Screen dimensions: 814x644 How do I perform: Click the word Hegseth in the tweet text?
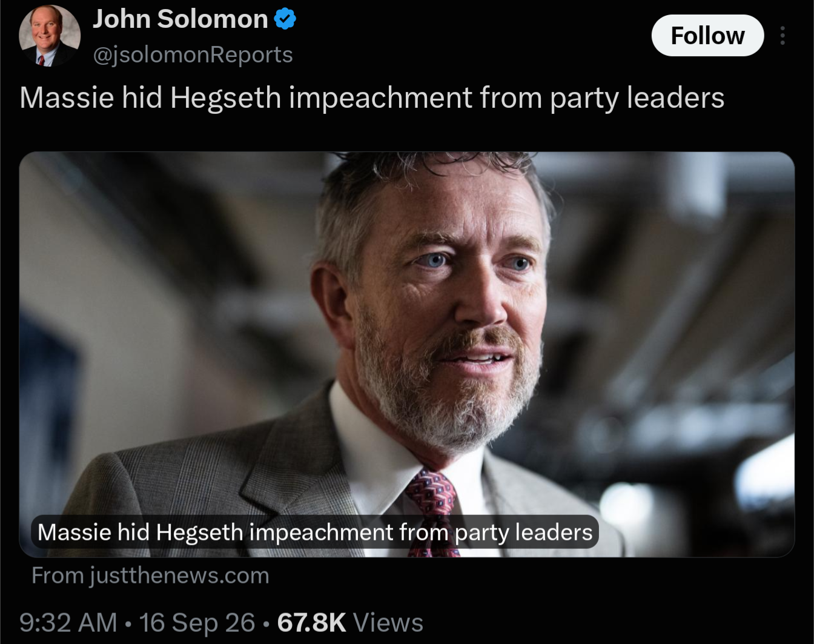pyautogui.click(x=225, y=98)
